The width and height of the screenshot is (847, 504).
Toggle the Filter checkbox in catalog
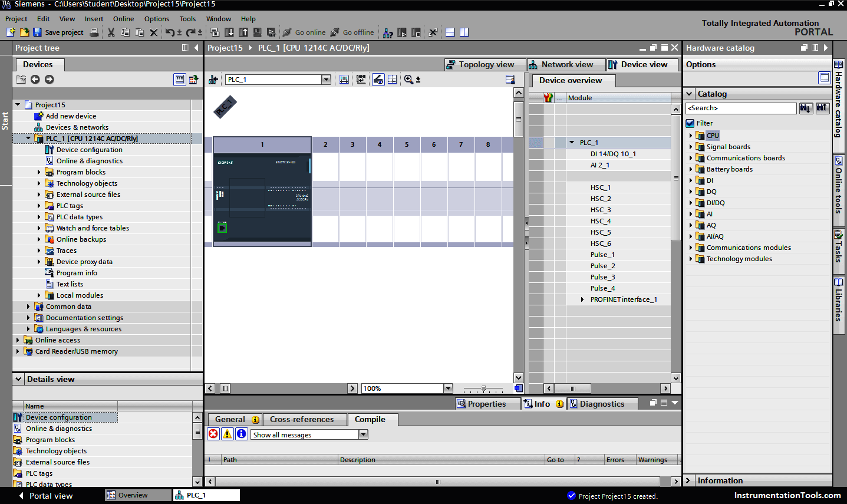pos(690,123)
